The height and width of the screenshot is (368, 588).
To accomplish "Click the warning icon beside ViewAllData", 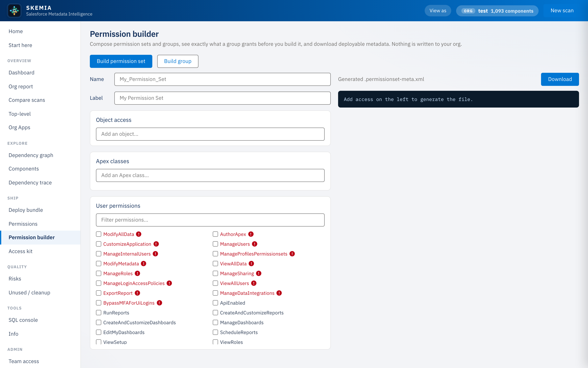I will 251,264.
